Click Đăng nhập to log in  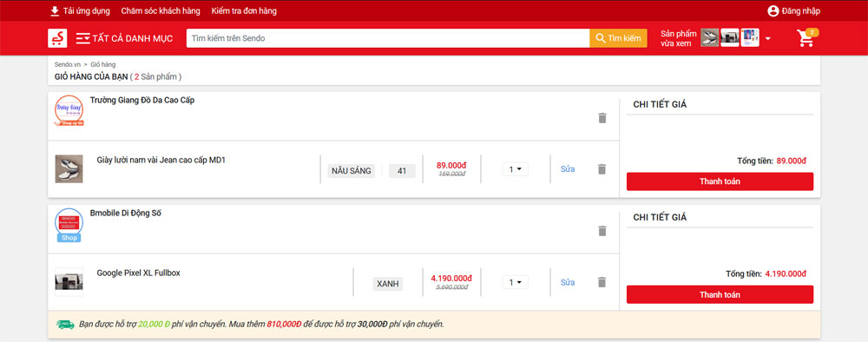point(801,10)
